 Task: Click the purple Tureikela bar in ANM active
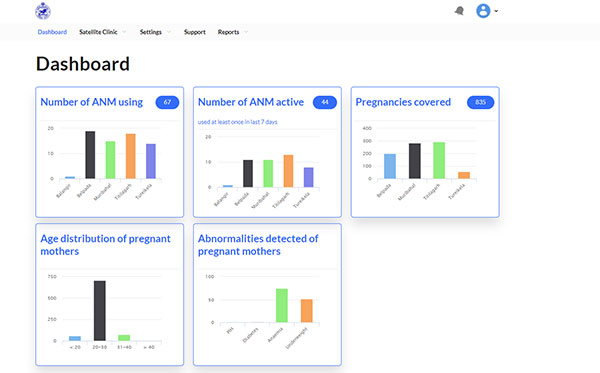308,177
